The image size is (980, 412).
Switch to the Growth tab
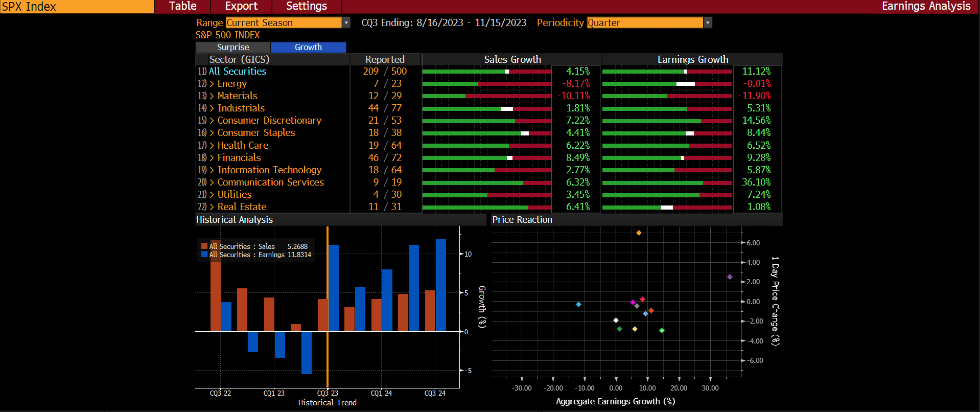[308, 47]
